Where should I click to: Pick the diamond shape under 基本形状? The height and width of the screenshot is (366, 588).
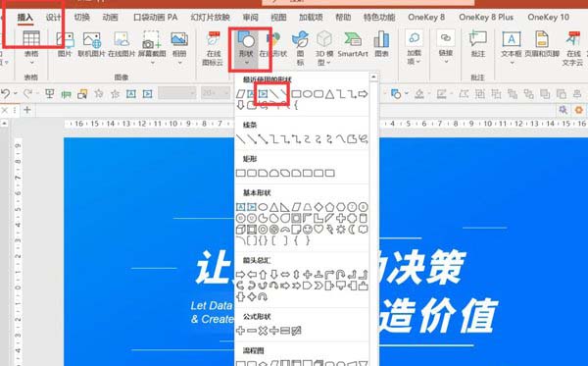pyautogui.click(x=318, y=207)
